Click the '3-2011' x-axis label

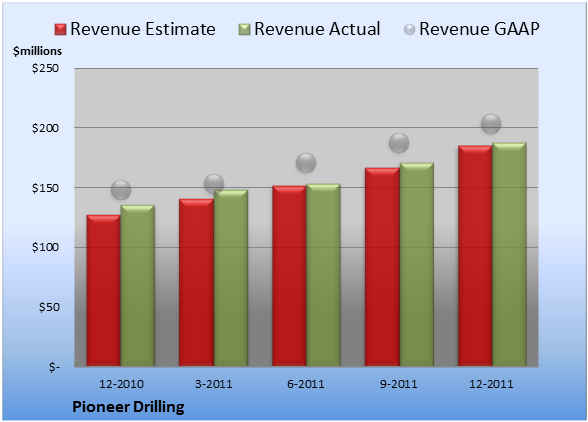pyautogui.click(x=214, y=384)
